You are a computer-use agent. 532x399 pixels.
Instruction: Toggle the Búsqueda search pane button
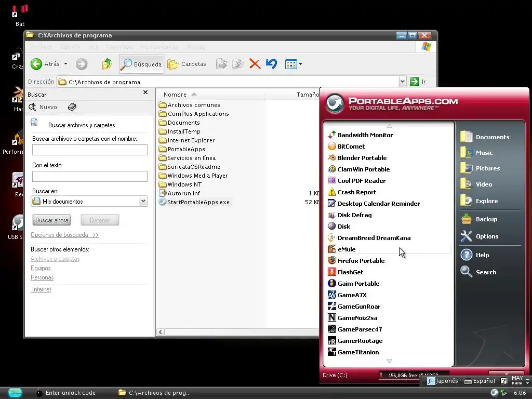(141, 64)
